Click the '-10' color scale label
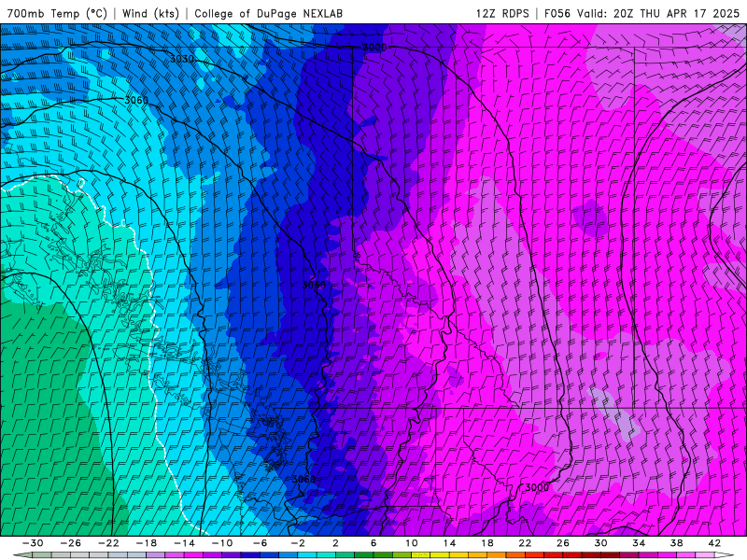 click(222, 543)
